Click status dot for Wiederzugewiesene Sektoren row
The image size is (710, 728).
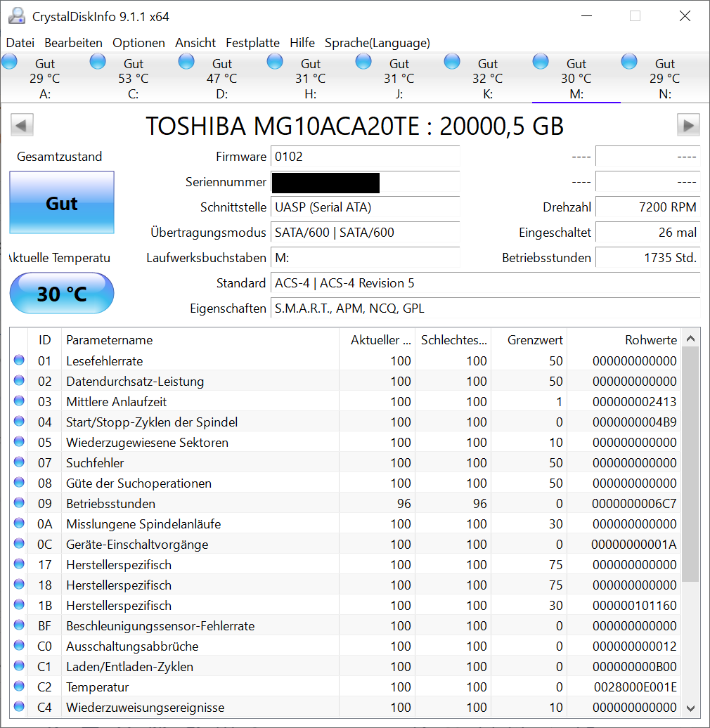(x=19, y=441)
